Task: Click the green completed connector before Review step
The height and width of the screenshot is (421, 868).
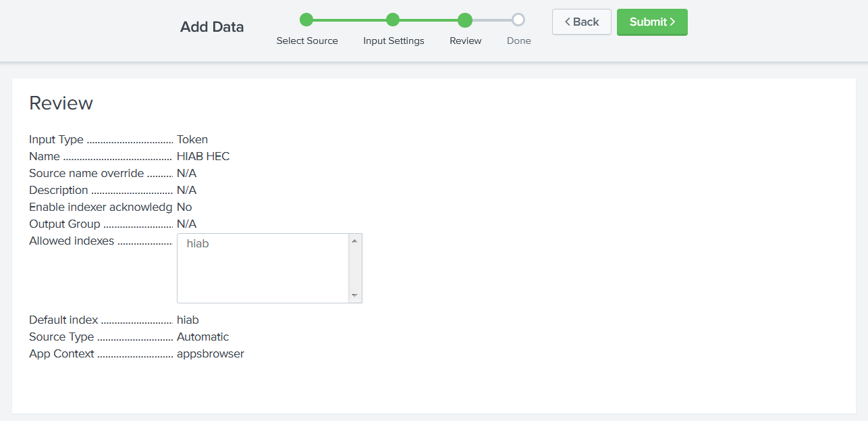Action: click(x=429, y=20)
